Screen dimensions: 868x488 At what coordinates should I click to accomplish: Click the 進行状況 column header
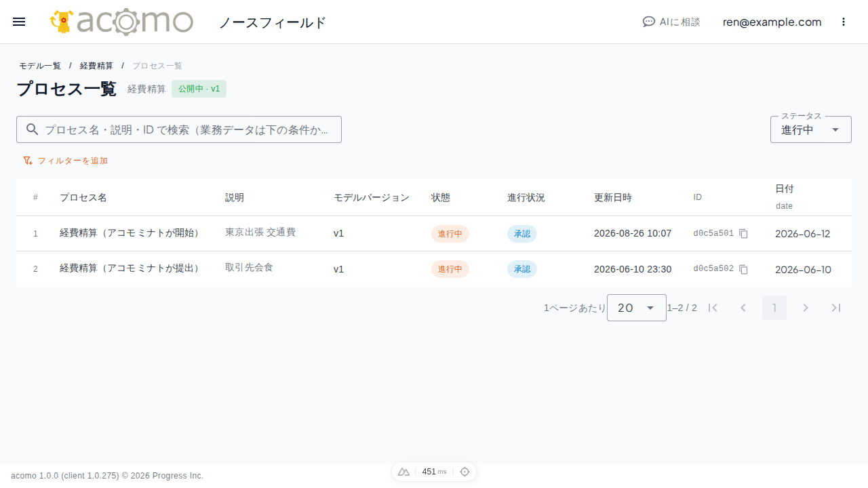coord(526,197)
